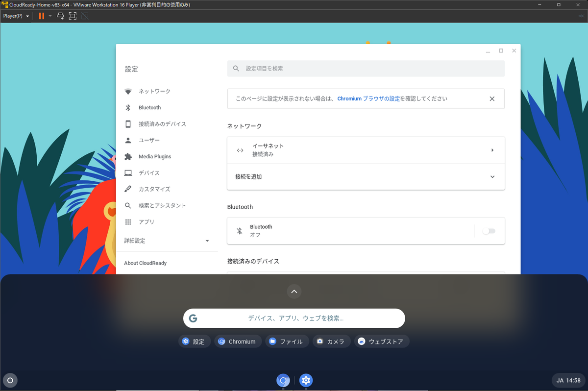
Task: Select Bluetooth in the settings sidebar
Action: pyautogui.click(x=149, y=108)
